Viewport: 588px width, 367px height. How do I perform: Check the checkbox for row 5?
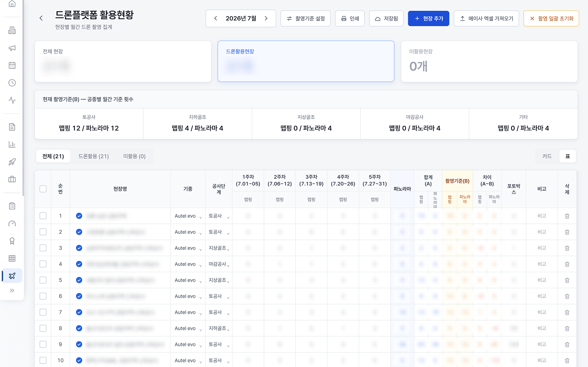coord(43,280)
